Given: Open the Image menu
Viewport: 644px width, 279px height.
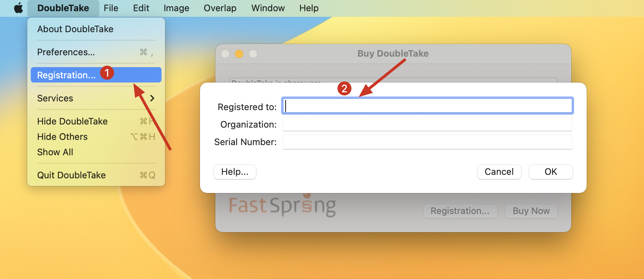Looking at the screenshot, I should pos(176,8).
